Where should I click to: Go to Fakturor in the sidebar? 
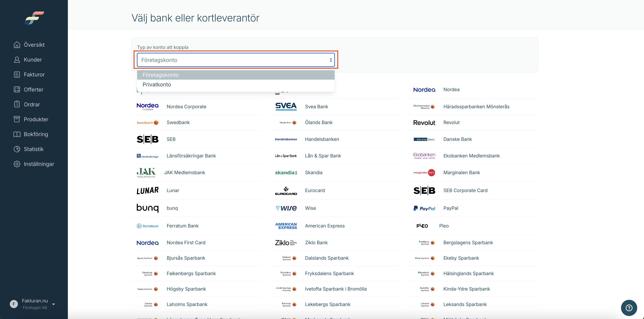point(34,74)
